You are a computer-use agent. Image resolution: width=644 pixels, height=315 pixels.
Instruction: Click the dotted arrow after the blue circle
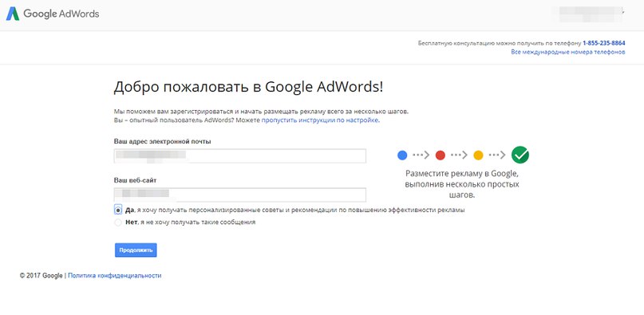point(421,156)
